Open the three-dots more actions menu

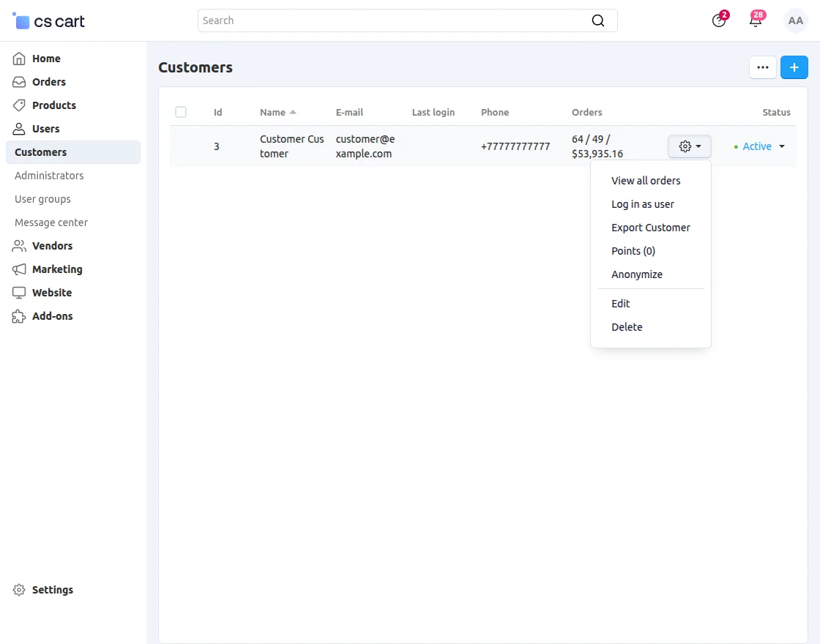click(762, 67)
